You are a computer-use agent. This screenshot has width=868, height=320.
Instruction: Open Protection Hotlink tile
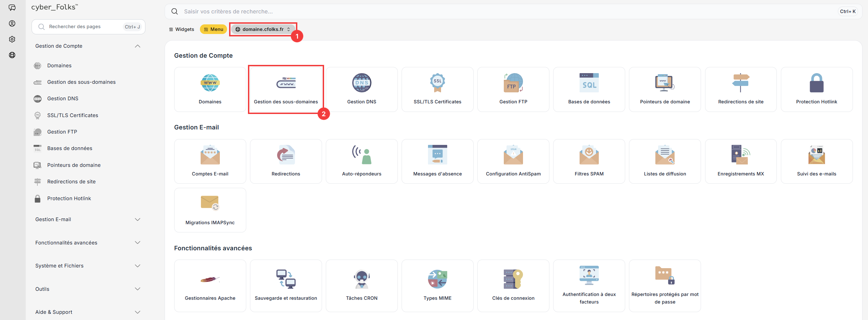click(x=817, y=89)
